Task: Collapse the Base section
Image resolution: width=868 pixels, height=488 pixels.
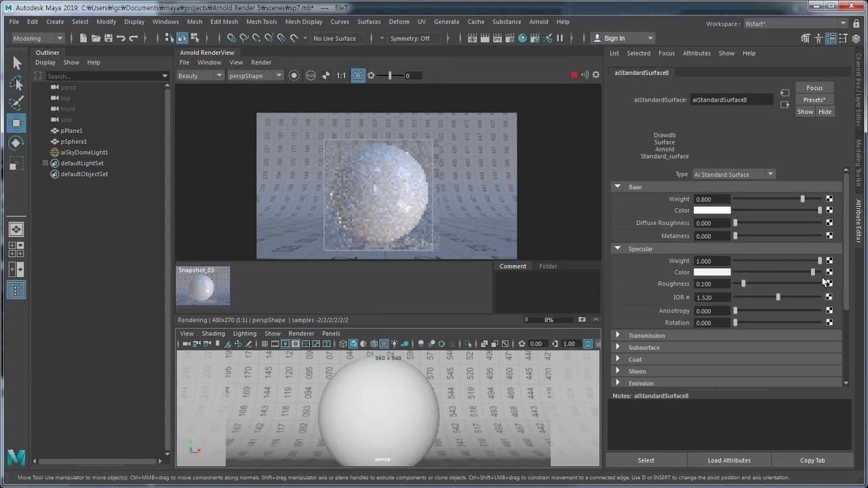Action: click(x=617, y=186)
